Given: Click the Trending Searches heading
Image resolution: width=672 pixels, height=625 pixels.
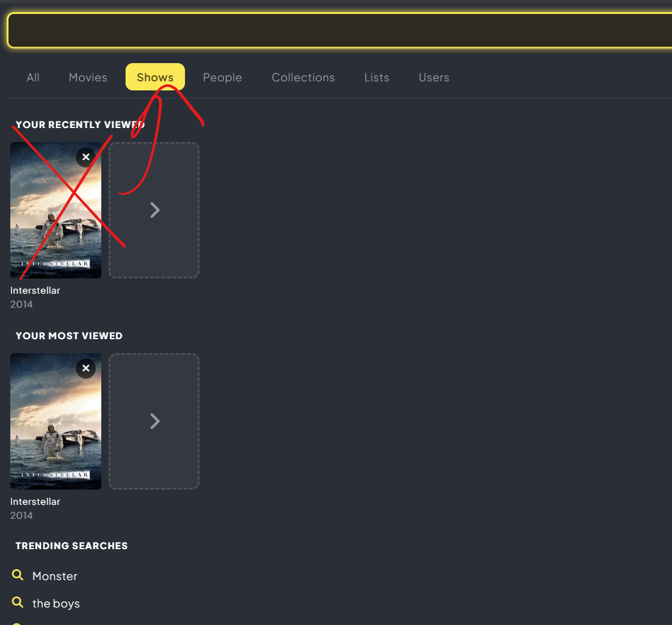Looking at the screenshot, I should pos(72,546).
